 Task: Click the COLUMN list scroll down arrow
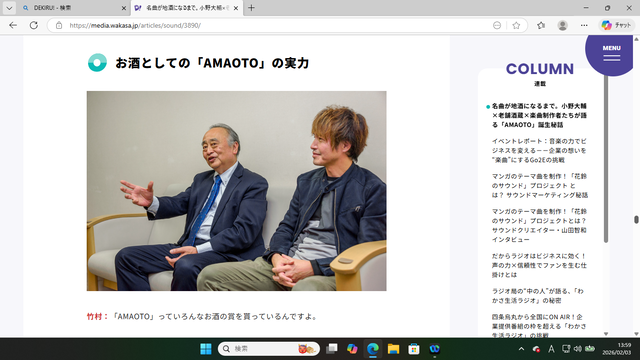click(x=606, y=334)
